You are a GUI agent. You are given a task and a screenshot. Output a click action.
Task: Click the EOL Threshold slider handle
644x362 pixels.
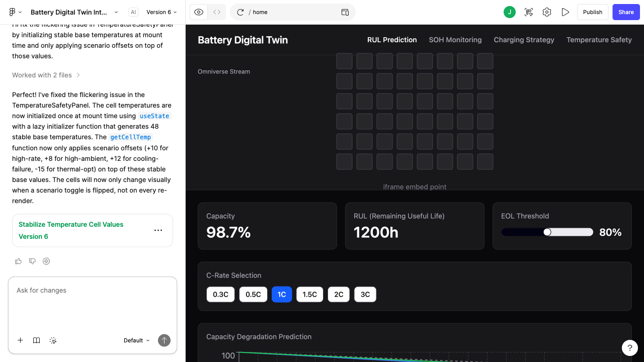coord(547,232)
